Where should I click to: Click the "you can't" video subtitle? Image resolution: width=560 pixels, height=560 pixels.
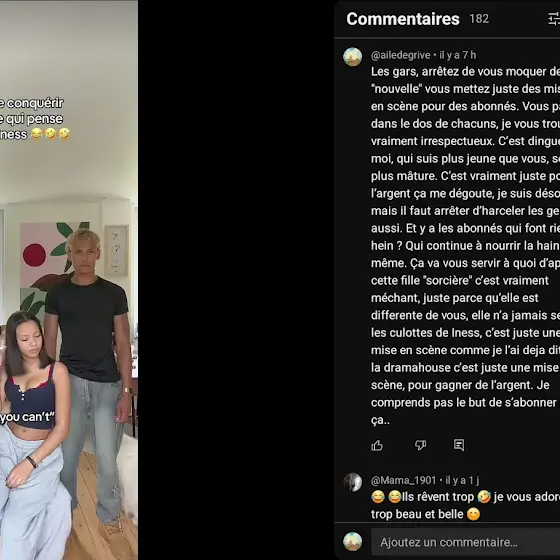(x=27, y=417)
